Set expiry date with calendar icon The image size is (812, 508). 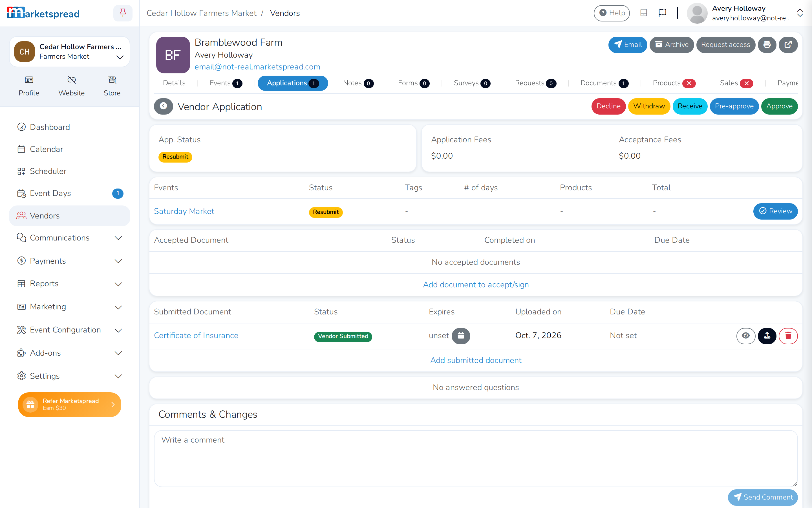click(x=461, y=336)
